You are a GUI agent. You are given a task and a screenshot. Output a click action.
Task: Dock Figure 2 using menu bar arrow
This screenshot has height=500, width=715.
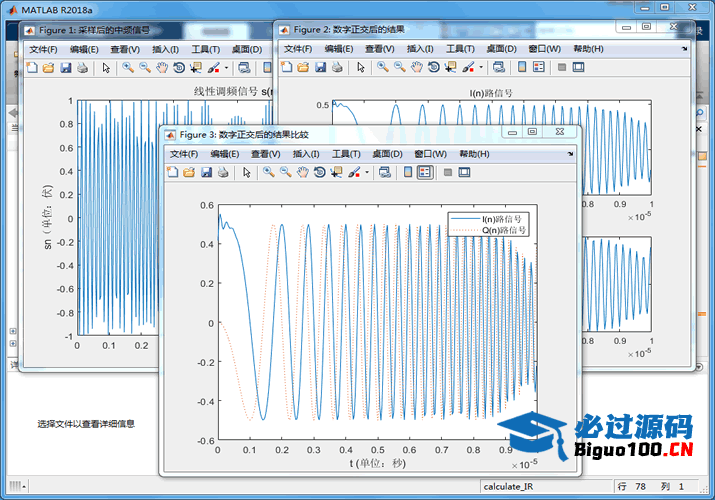coord(684,49)
